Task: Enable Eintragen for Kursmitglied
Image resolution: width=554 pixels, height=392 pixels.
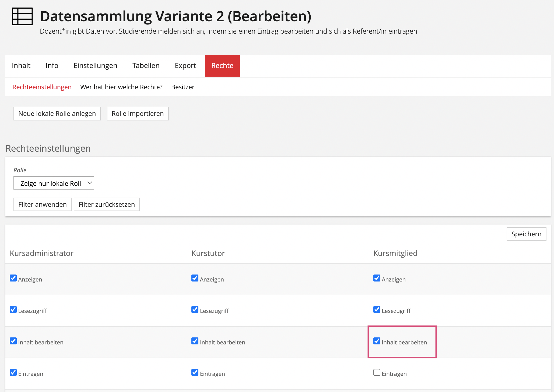Action: tap(377, 372)
